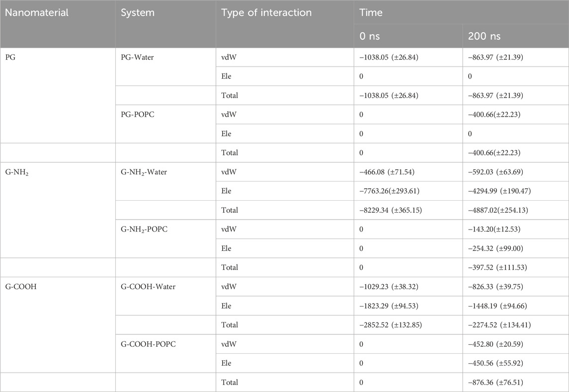Viewport: 569px width, 392px height.
Task: Click the G-COOH nanomaterial cell
Action: coord(21,287)
